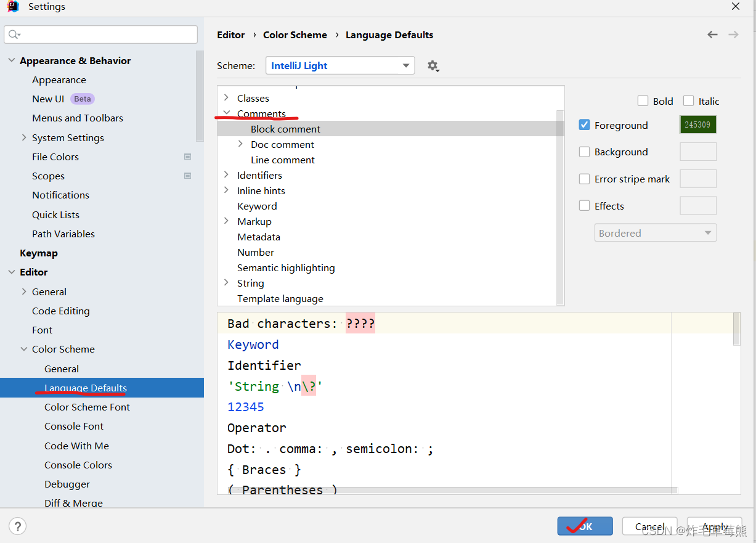This screenshot has width=756, height=543.
Task: Open Path Variables settings
Action: [63, 234]
